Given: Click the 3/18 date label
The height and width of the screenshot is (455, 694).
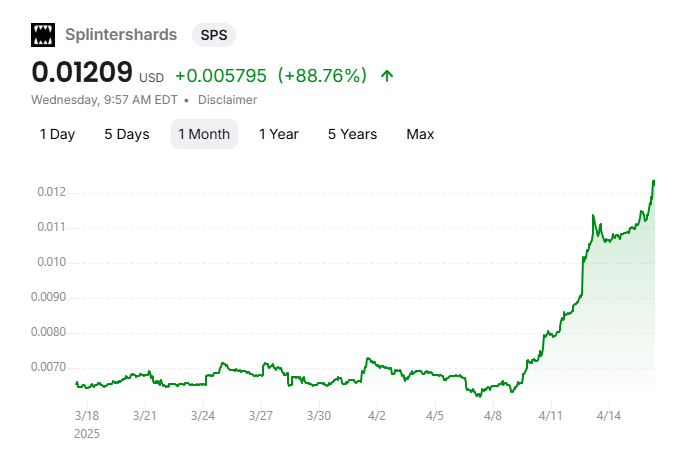Looking at the screenshot, I should [x=87, y=416].
